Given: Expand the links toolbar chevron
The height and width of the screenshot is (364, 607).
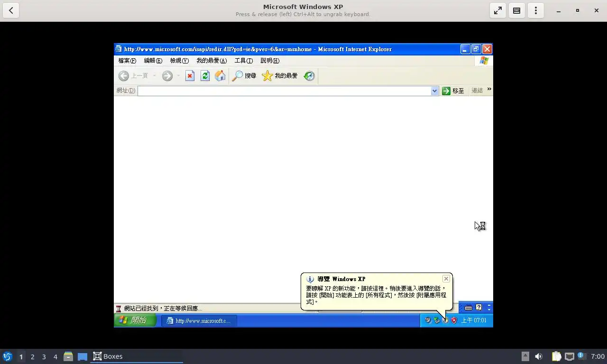Looking at the screenshot, I should click(x=489, y=89).
